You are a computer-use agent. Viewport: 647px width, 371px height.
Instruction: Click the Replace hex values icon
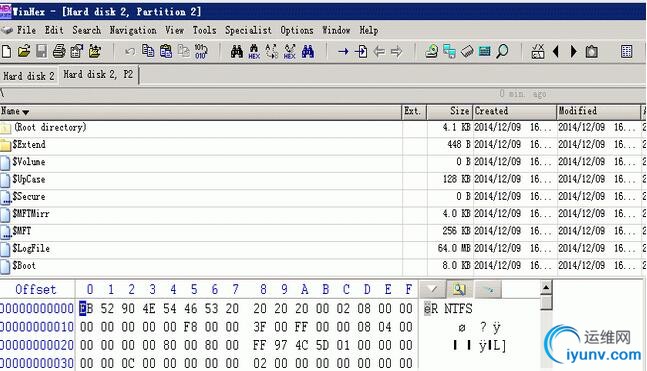pyautogui.click(x=290, y=52)
